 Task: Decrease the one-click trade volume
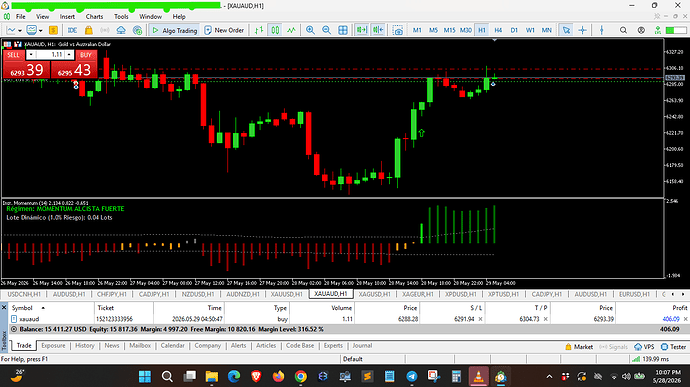[x=31, y=55]
